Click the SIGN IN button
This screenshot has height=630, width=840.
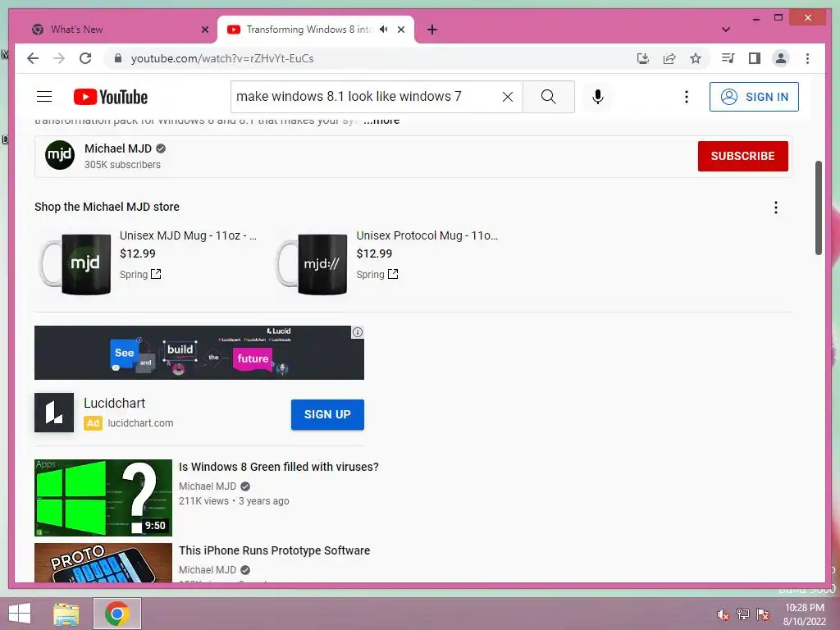click(754, 97)
